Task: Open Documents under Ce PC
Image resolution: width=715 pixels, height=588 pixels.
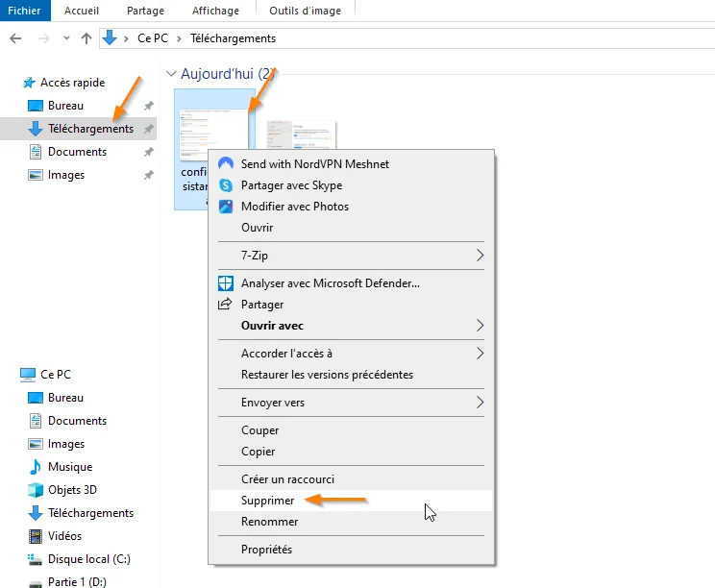Action: tap(77, 421)
